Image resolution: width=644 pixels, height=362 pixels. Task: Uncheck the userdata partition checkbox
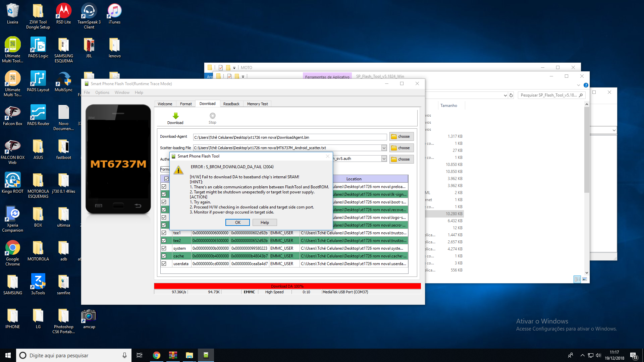pos(164,264)
